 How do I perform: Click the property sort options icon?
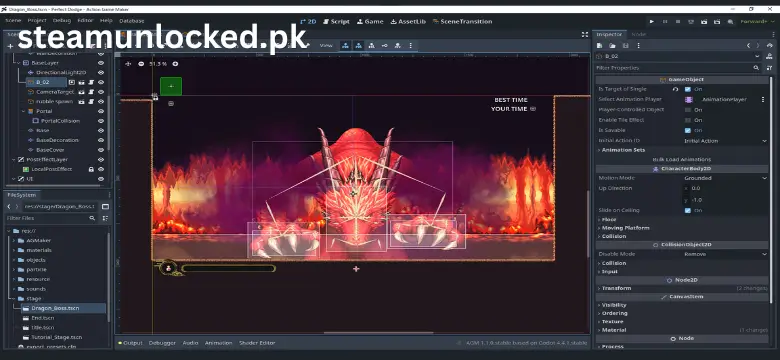pyautogui.click(x=770, y=68)
